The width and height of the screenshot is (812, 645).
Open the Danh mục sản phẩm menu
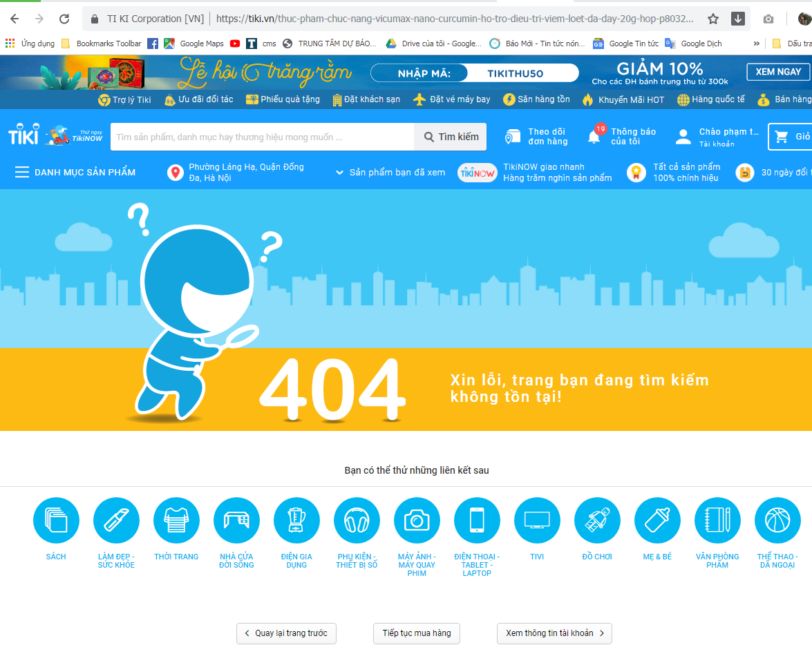click(75, 172)
